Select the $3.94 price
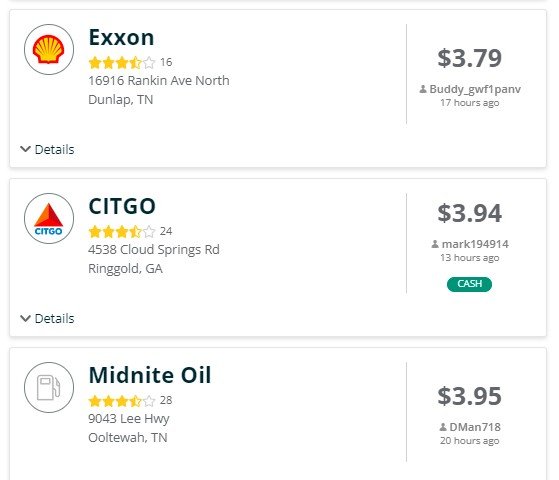The image size is (559, 480). click(470, 213)
